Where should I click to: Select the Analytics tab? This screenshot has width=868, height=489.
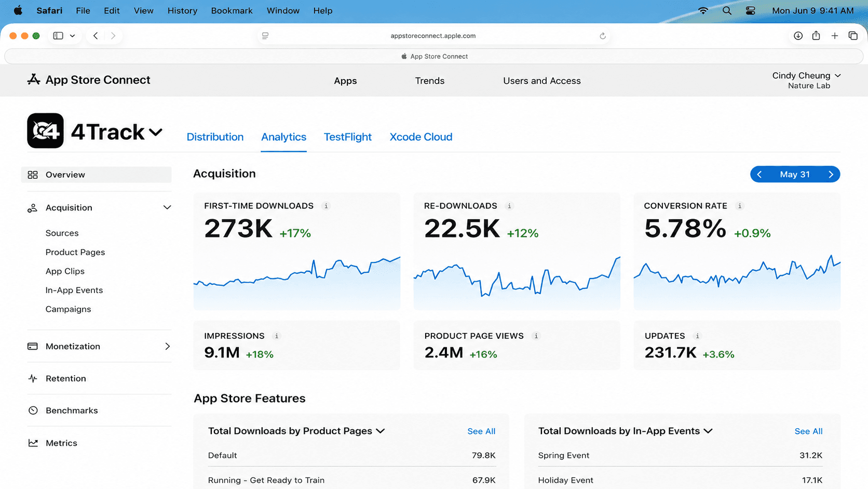(x=283, y=137)
